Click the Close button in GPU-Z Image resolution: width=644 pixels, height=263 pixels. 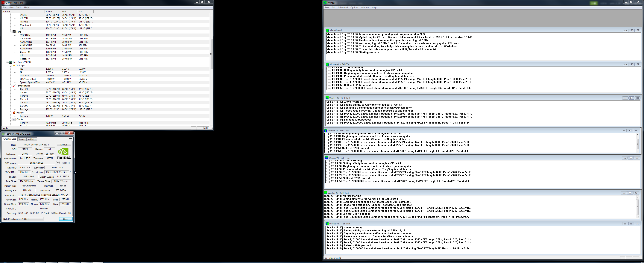(66, 219)
